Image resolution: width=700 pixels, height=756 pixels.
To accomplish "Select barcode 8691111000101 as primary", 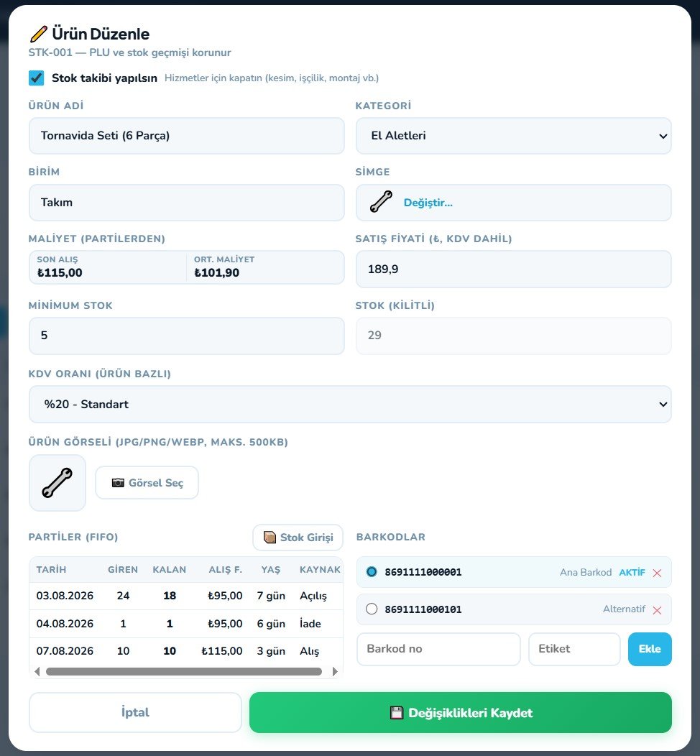I will [372, 609].
